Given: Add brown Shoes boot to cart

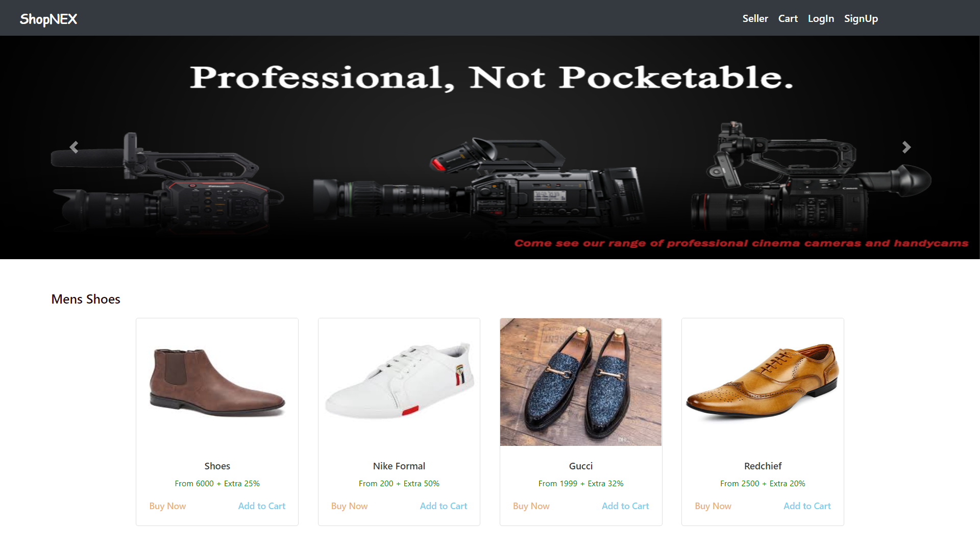Looking at the screenshot, I should coord(261,506).
